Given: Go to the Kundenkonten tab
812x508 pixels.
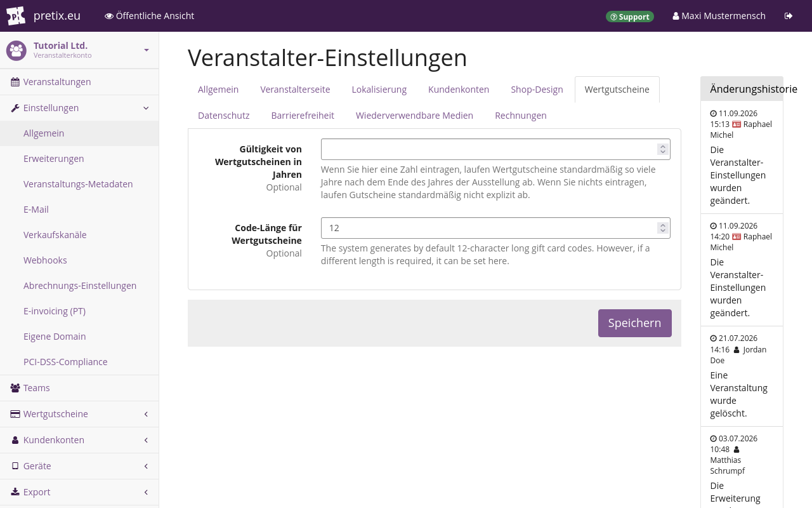Looking at the screenshot, I should pyautogui.click(x=459, y=90).
